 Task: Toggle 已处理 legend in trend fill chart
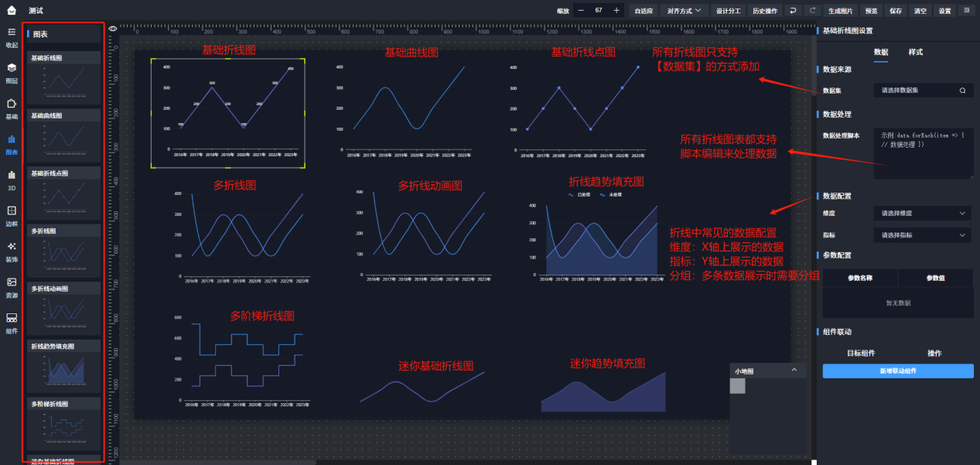(581, 194)
